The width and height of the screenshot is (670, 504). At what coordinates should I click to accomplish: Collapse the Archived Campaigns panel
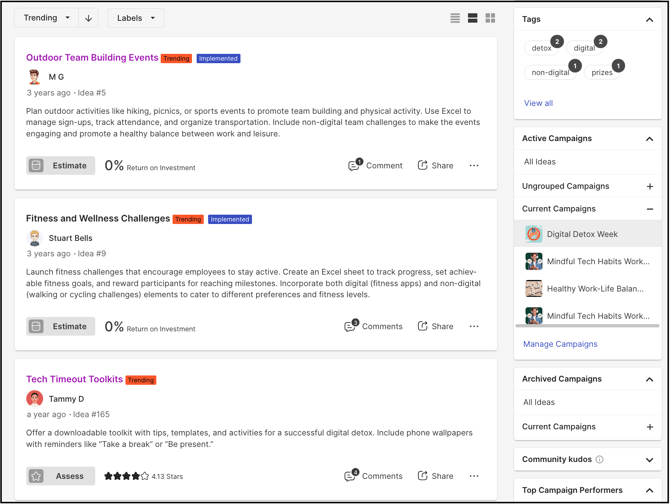click(649, 379)
